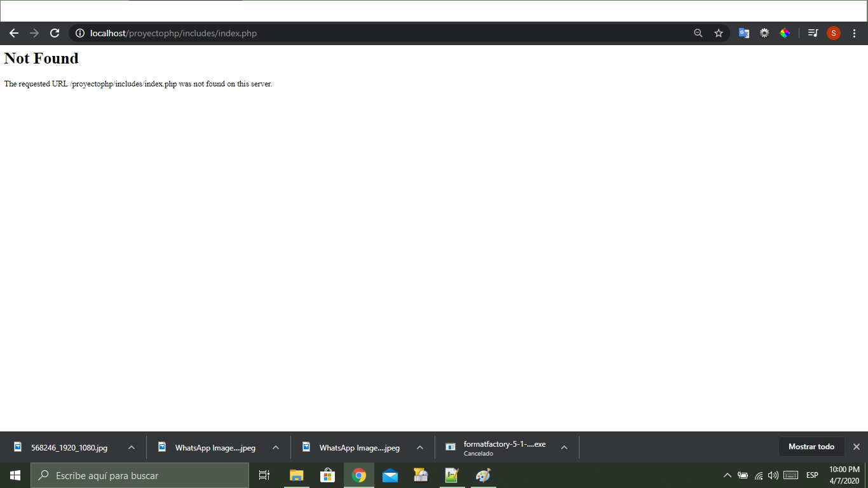Image resolution: width=868 pixels, height=488 pixels.
Task: Open the Chrome profile avatar S
Action: pyautogui.click(x=834, y=33)
